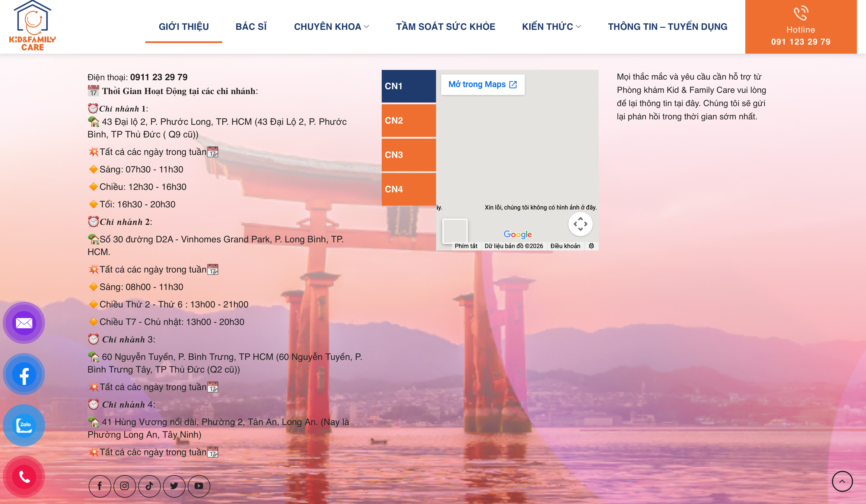This screenshot has width=866, height=504.
Task: Open the footer Twitter icon
Action: click(174, 486)
